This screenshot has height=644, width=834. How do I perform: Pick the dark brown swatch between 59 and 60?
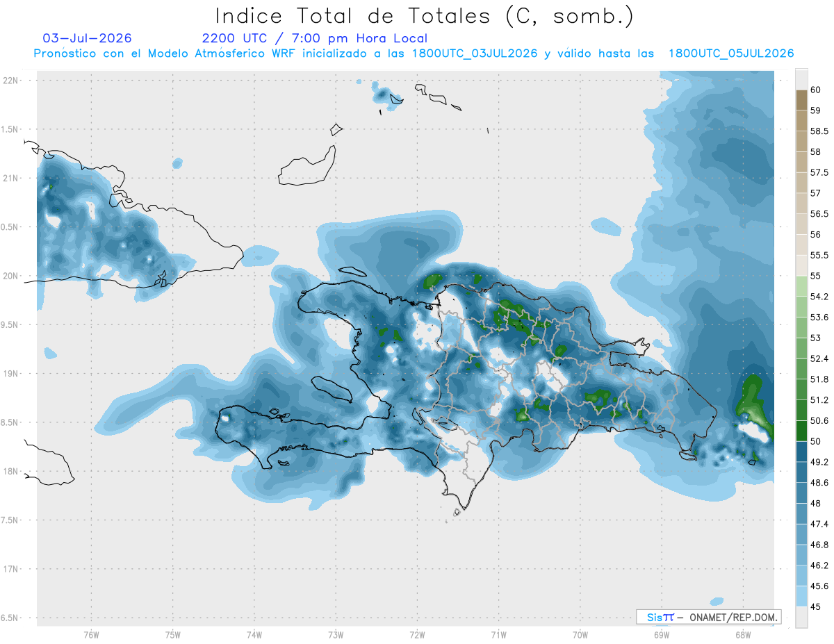801,100
